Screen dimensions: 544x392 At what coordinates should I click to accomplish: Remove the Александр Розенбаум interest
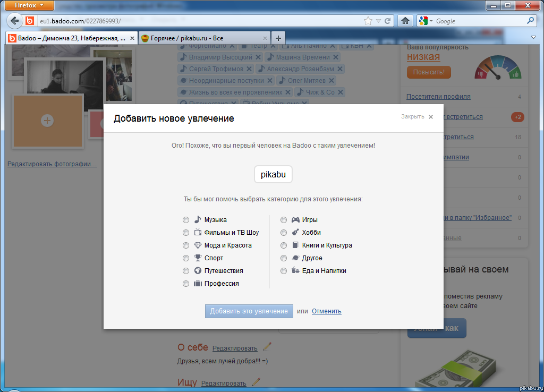click(x=340, y=69)
